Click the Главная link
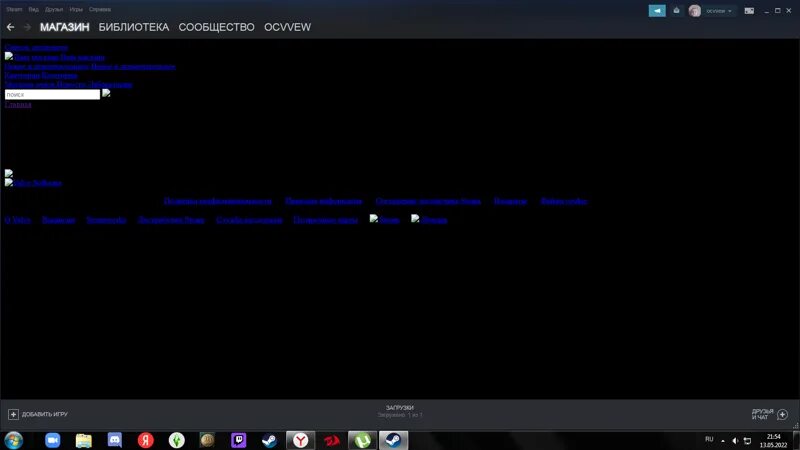 click(x=18, y=104)
